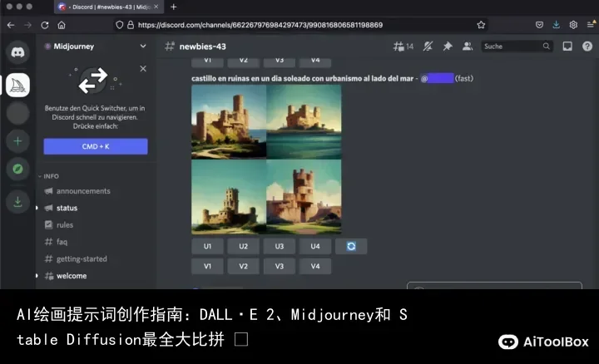Open browser extensions gear icon
Viewport: 599px width, 364px height.
[x=573, y=25]
